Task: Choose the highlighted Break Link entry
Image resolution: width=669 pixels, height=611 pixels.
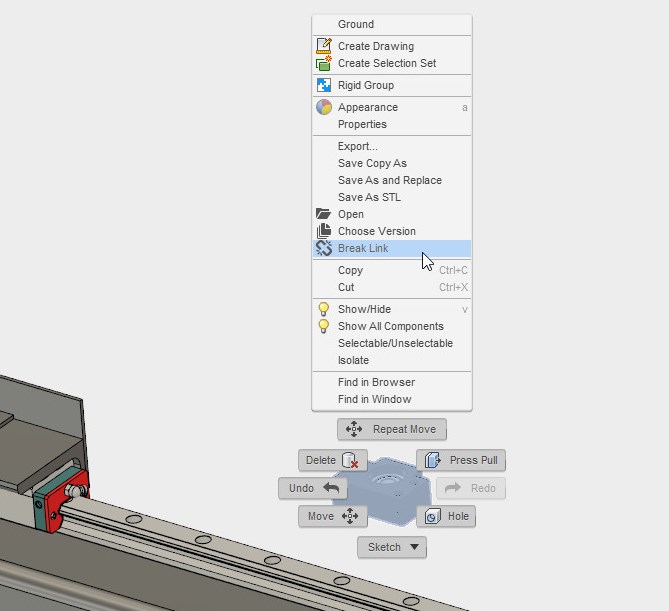Action: coord(392,248)
